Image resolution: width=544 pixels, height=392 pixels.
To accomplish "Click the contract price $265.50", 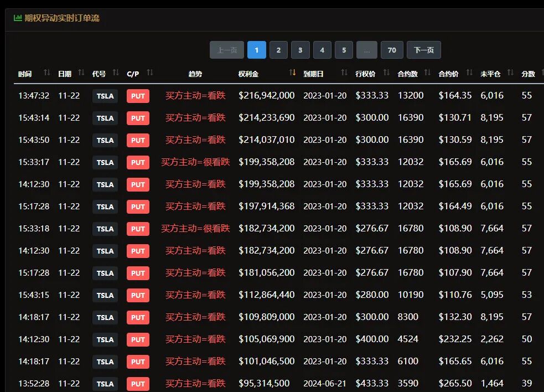I will [x=455, y=383].
